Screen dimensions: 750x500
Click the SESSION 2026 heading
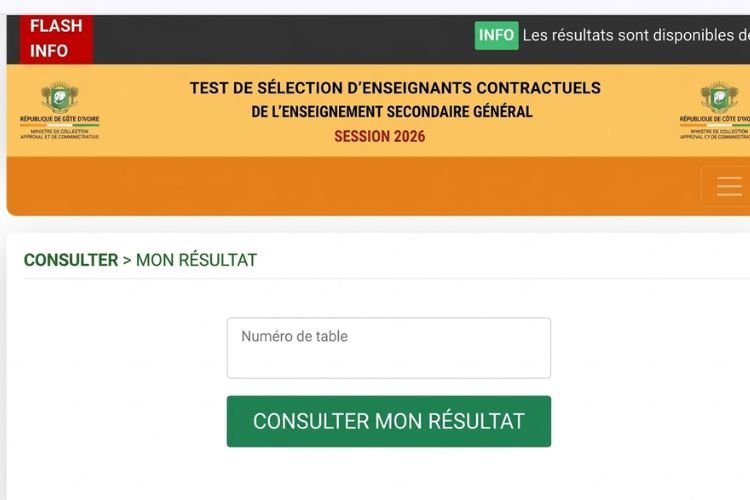click(x=379, y=136)
